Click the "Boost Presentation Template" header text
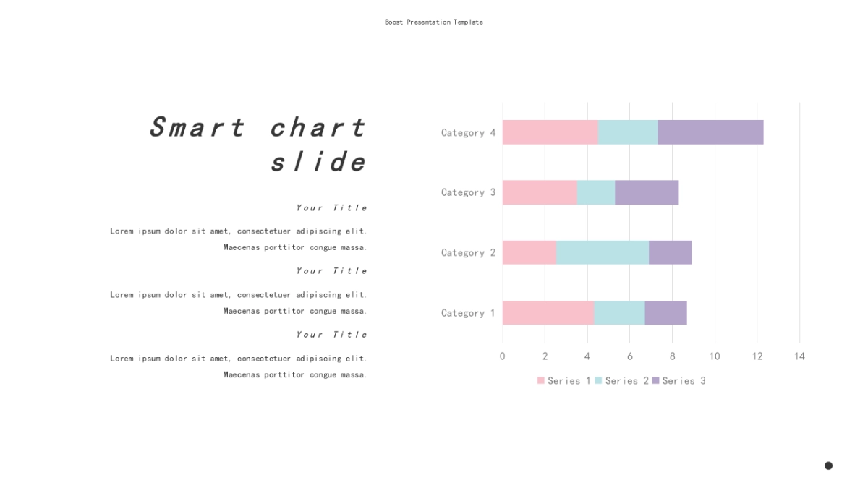 pos(434,22)
